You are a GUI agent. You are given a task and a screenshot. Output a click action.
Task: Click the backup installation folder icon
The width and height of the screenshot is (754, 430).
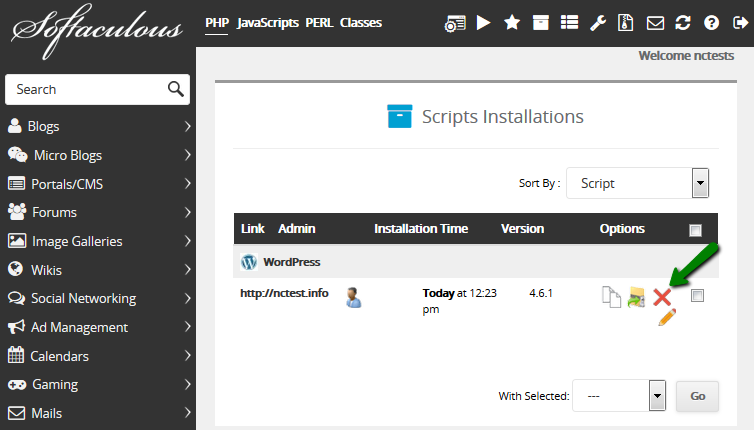click(x=636, y=296)
